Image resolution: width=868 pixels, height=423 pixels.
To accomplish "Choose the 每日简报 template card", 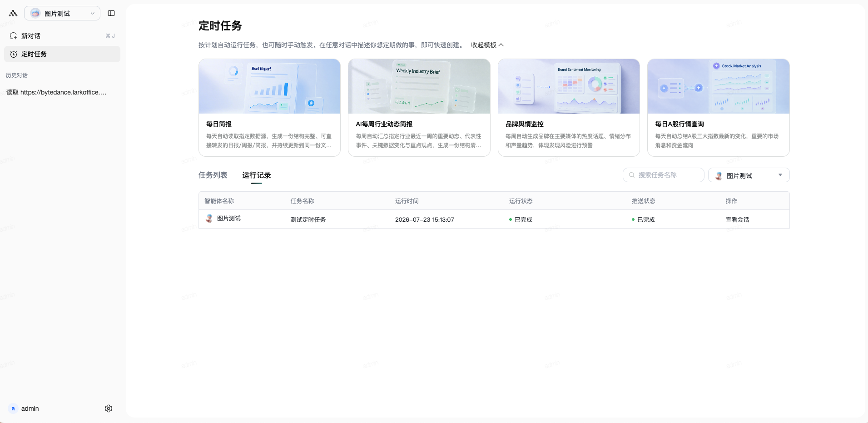I will [x=269, y=108].
